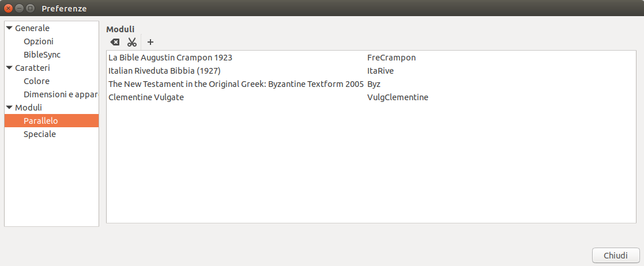Click the plus icon to add module
The height and width of the screenshot is (266, 644).
tap(150, 42)
